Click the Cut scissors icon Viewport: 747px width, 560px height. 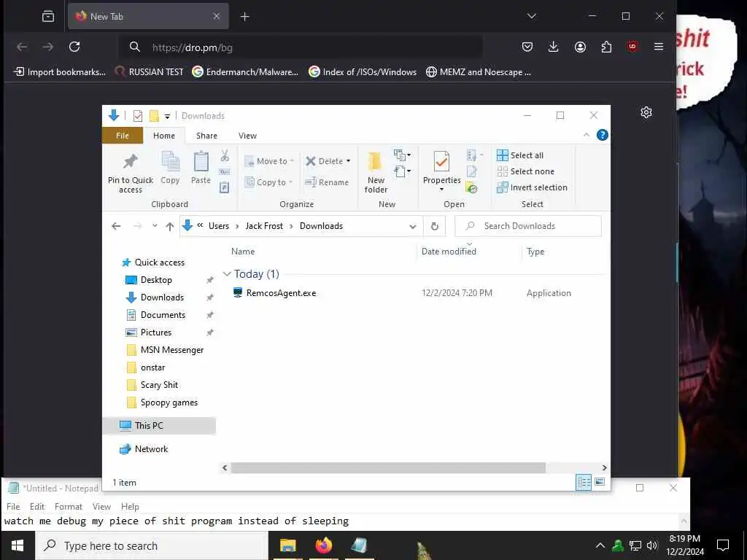pyautogui.click(x=225, y=156)
